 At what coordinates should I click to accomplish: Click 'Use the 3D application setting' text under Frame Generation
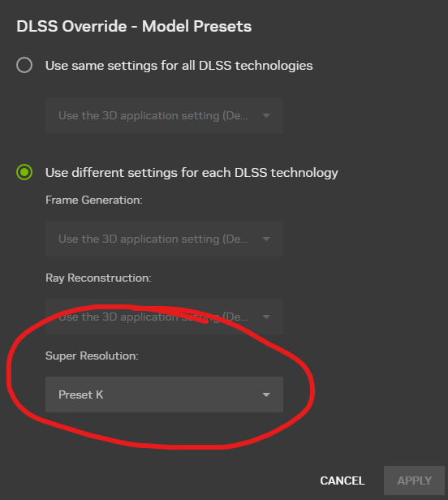pyautogui.click(x=153, y=239)
